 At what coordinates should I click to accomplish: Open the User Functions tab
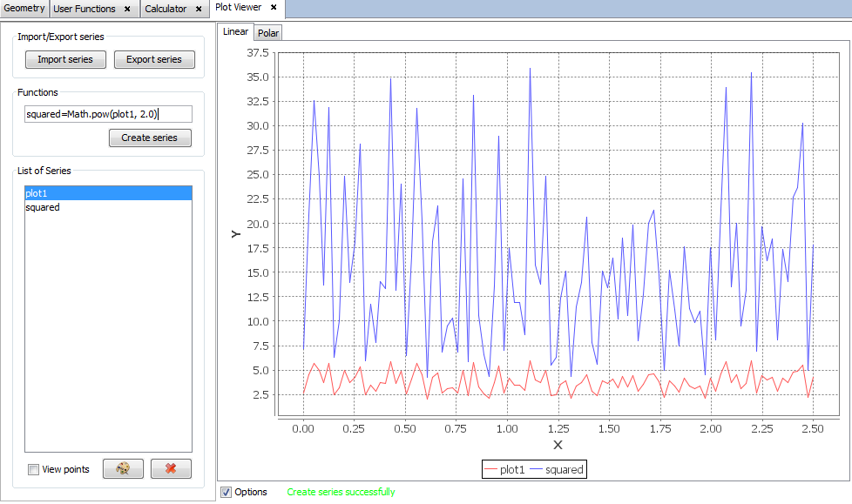click(85, 9)
